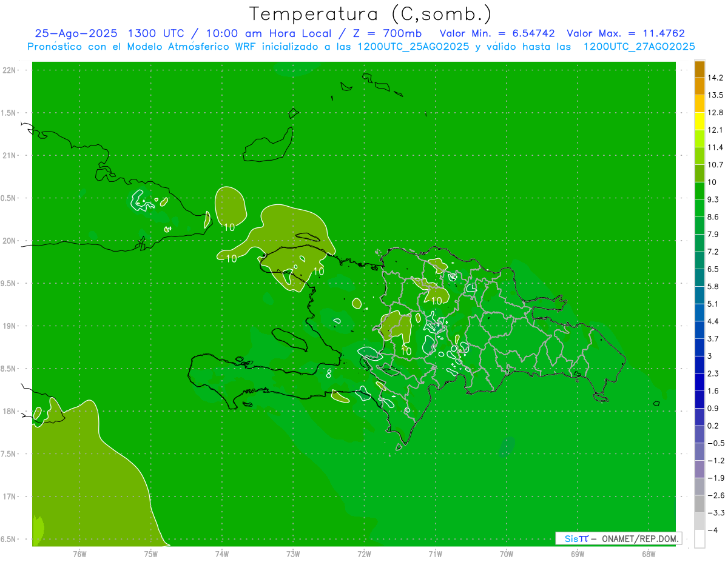728x562 pixels.
Task: Pick the olive swatch between 10 and 10.7
Action: [x=699, y=173]
